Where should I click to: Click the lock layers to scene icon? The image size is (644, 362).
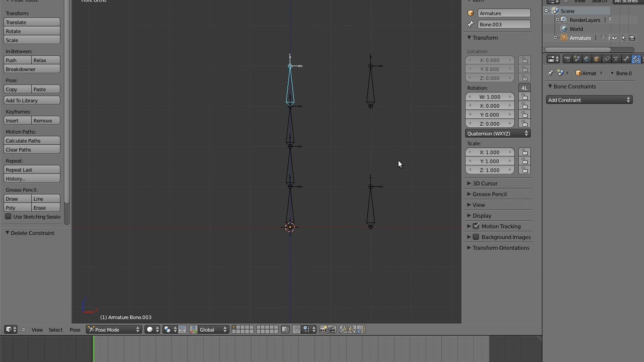(285, 329)
